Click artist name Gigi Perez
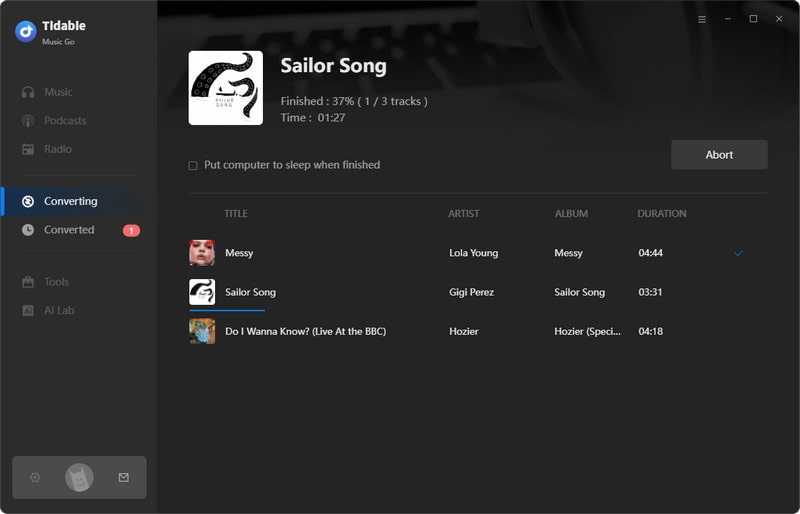800x514 pixels. (x=471, y=292)
